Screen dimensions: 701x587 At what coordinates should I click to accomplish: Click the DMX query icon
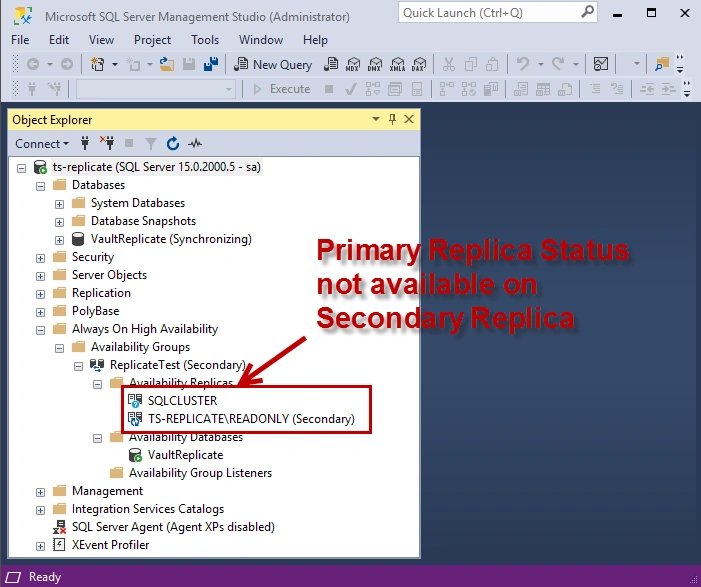[x=375, y=64]
